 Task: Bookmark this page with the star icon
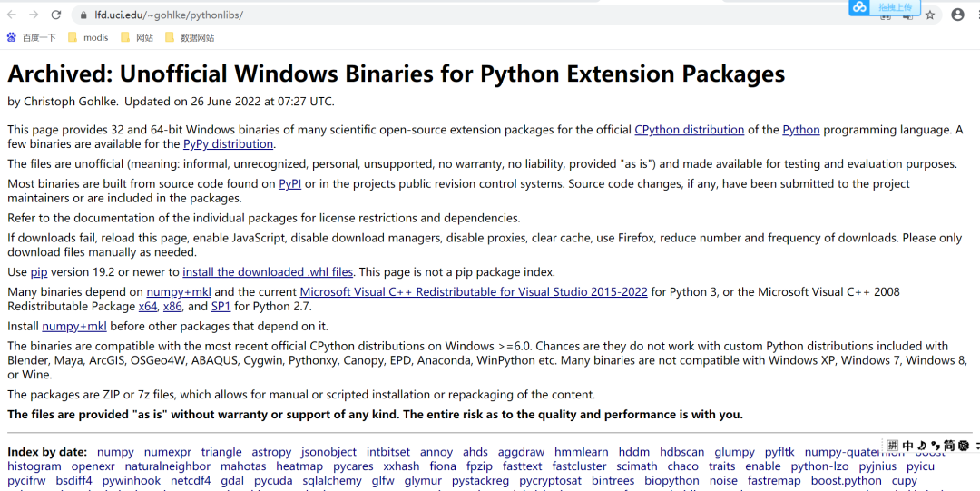point(930,15)
